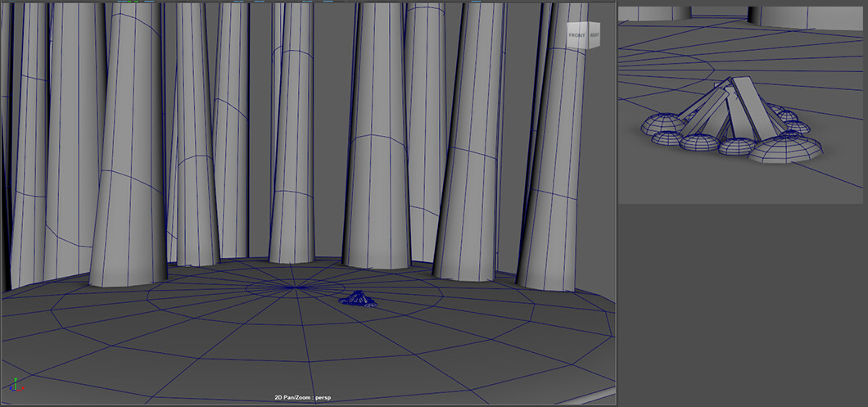Click the '2D Pan/Zoom : persp' viewport label
Viewport: 868px width, 407px height.
302,398
